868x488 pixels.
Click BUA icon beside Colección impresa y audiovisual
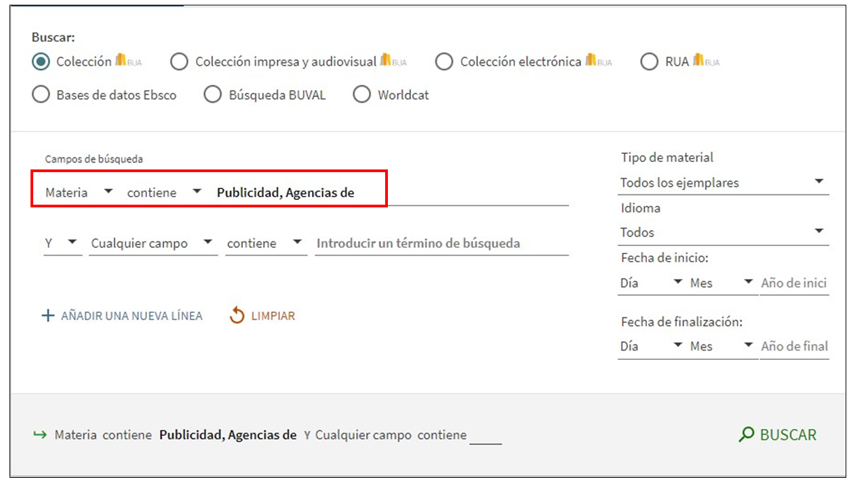(393, 61)
